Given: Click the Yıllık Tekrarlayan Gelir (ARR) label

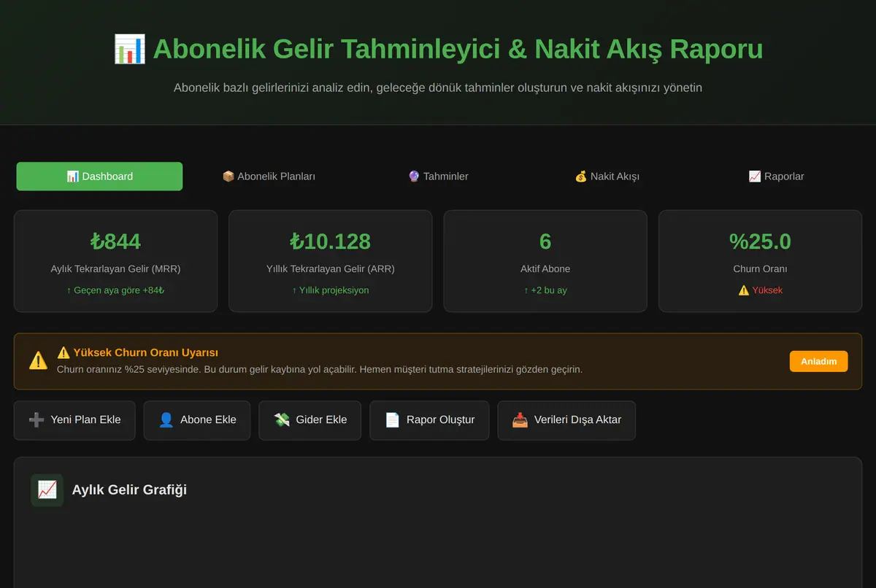Looking at the screenshot, I should (x=331, y=269).
